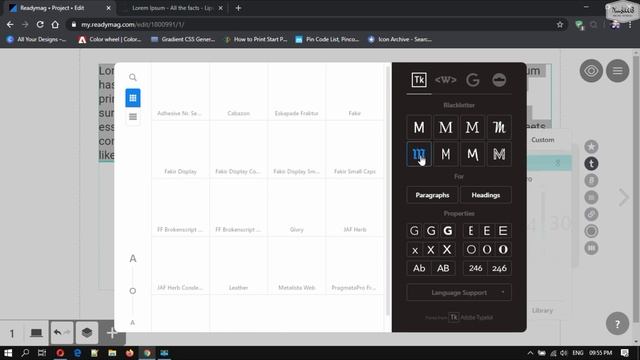The image size is (640, 360).
Task: Choose the slab serif M classification
Action: click(472, 127)
